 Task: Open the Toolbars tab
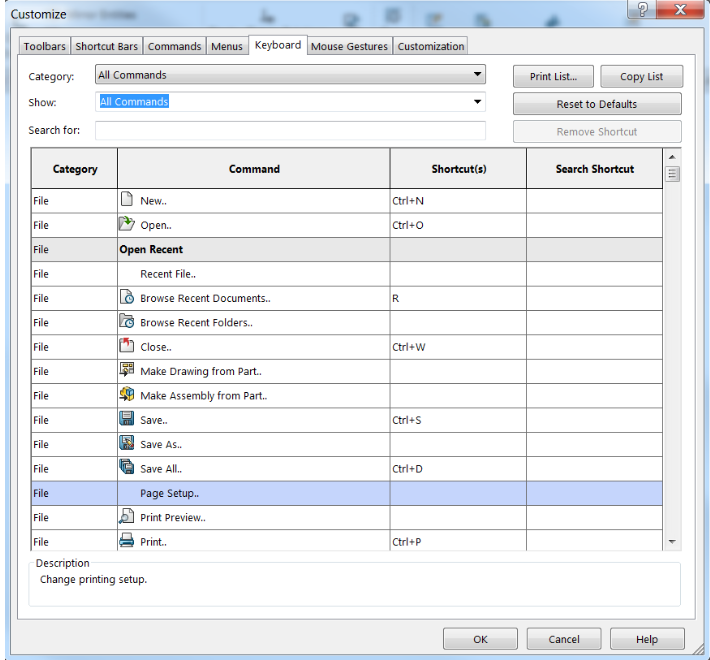45,46
